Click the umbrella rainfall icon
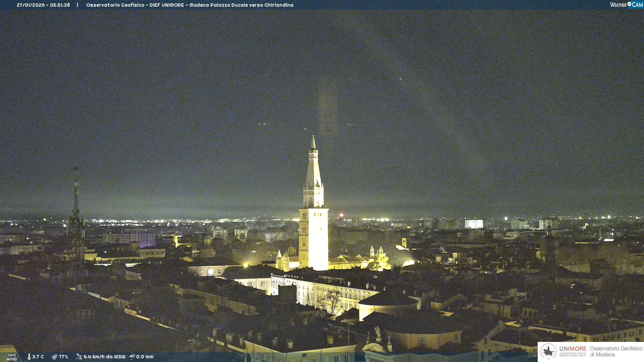The image size is (644, 362). [132, 357]
